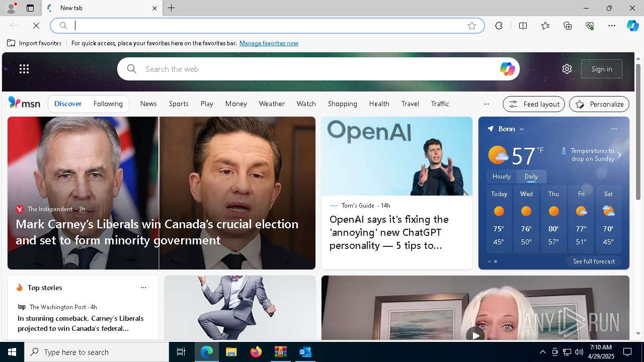Open WinRAR from taskbar
This screenshot has height=362, width=644.
281,352
